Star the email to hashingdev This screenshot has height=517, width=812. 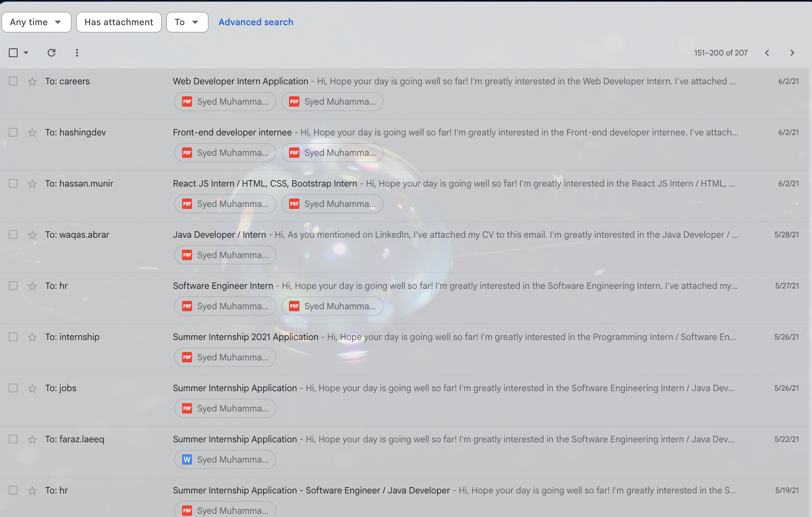(32, 133)
